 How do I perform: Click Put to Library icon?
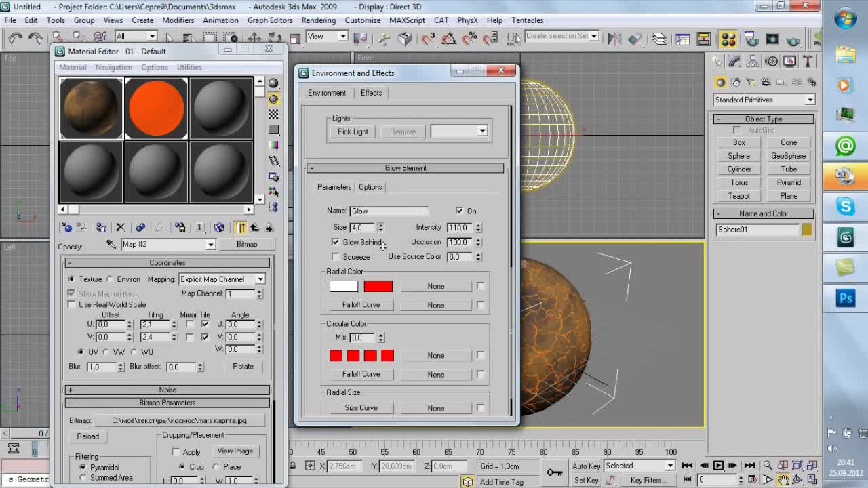(180, 228)
